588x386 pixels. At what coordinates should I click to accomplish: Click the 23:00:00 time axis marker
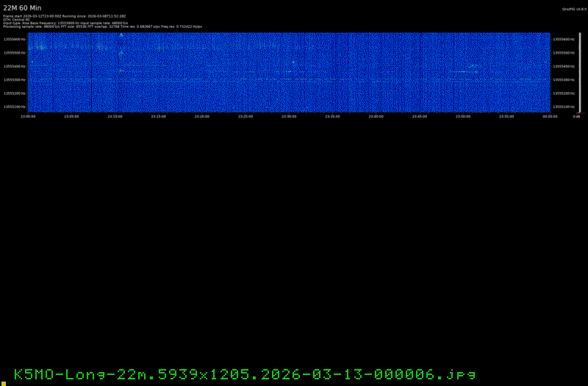(28, 116)
